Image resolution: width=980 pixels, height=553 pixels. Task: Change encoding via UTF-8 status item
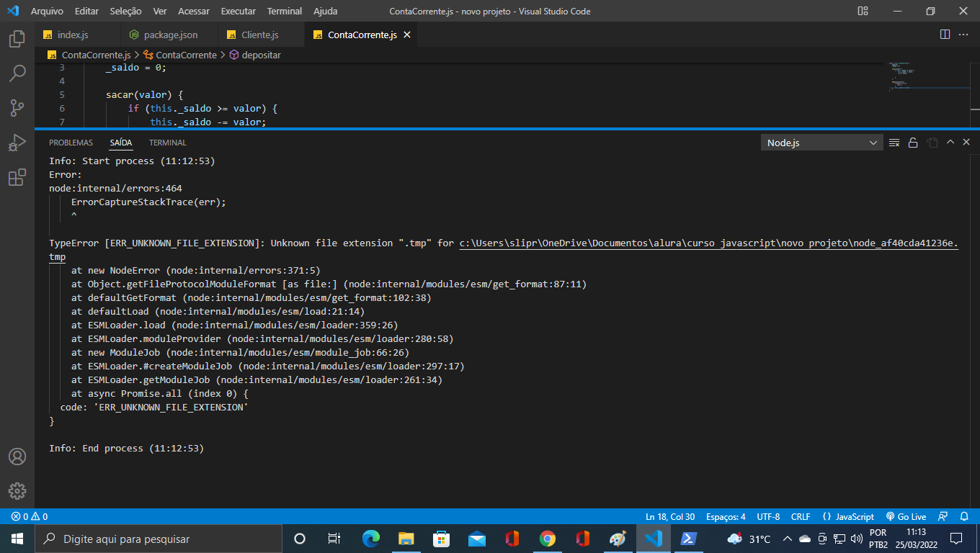[768, 516]
